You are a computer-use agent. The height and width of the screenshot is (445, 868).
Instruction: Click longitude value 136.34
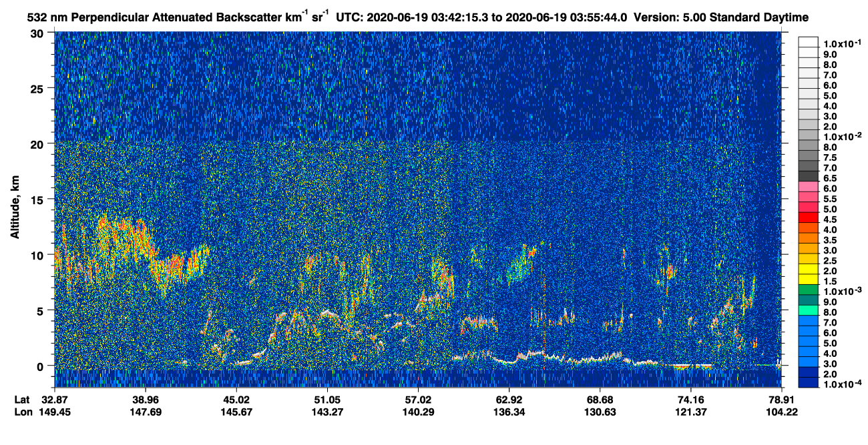[509, 412]
